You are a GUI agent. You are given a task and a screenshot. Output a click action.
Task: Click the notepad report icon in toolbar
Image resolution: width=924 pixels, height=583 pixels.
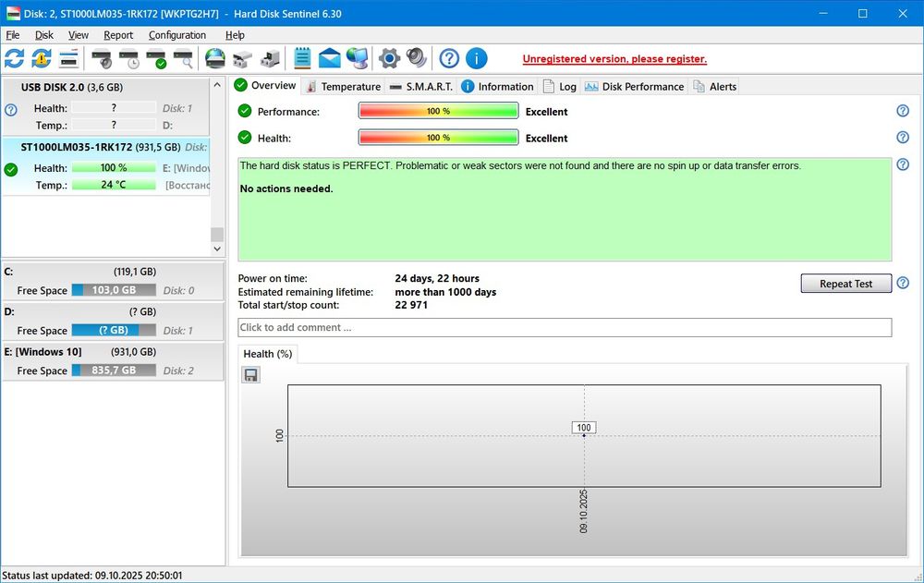(x=302, y=59)
